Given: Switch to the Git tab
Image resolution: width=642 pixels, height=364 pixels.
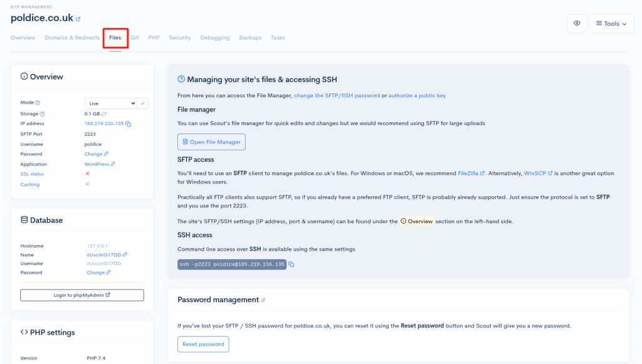Looking at the screenshot, I should [x=135, y=38].
